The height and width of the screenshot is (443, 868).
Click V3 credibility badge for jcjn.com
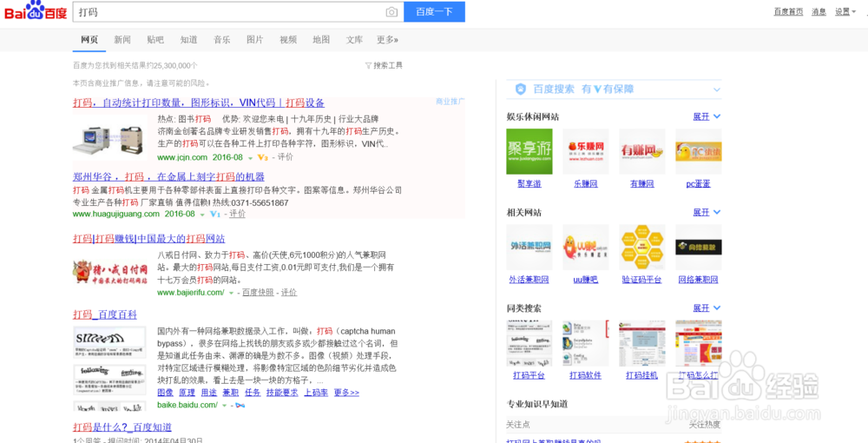tap(263, 157)
